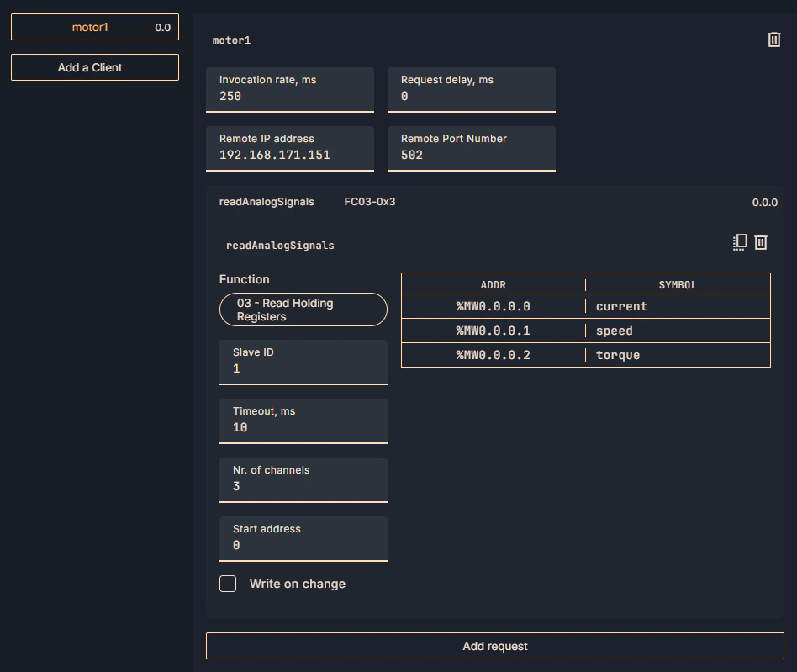Click the 0.0.0 request index label
The width and height of the screenshot is (797, 672).
[764, 203]
